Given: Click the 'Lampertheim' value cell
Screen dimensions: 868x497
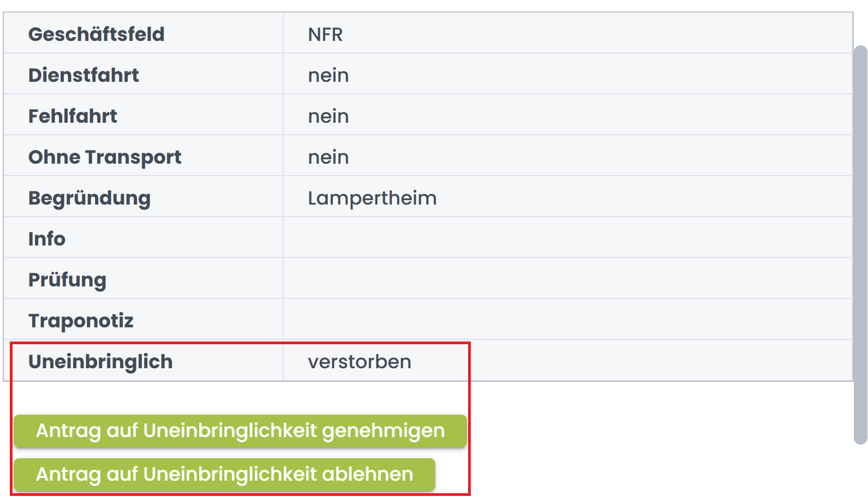Looking at the screenshot, I should coord(372,197).
